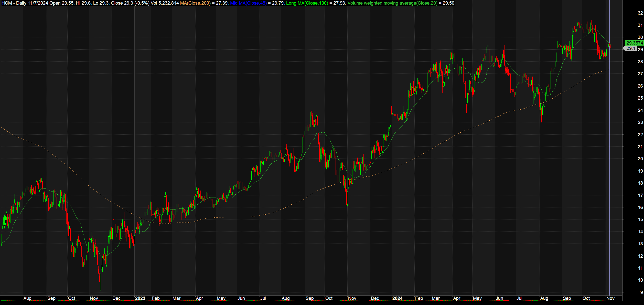Viewport: 644px width, 305px height.
Task: Click the MA(Close,200) indicator label in title
Action: pyautogui.click(x=195, y=3)
